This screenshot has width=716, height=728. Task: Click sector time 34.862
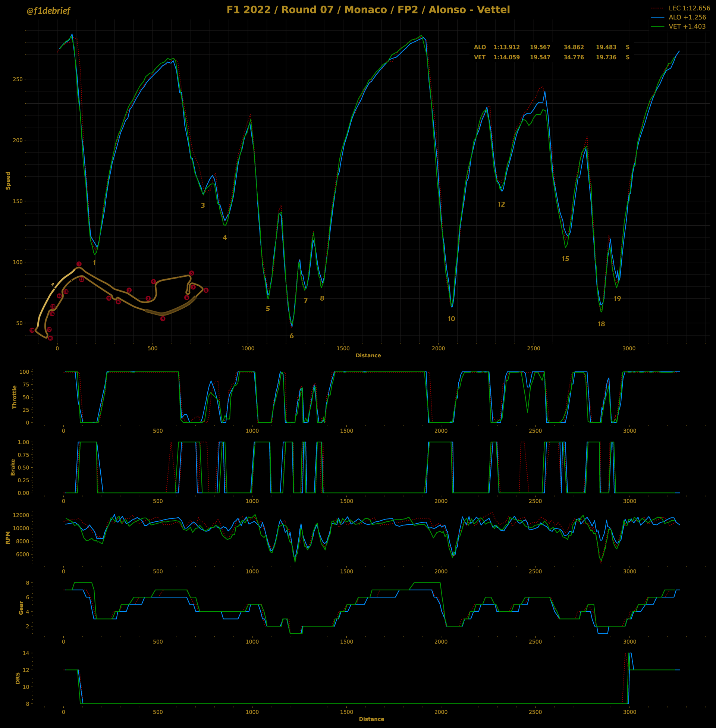click(574, 47)
